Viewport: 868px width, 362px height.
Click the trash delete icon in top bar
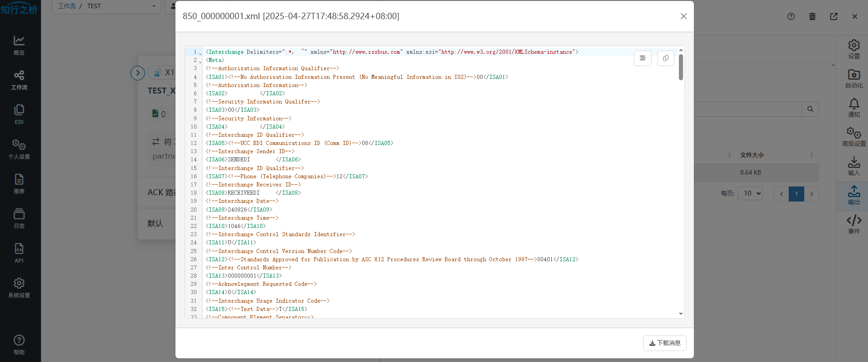(812, 16)
